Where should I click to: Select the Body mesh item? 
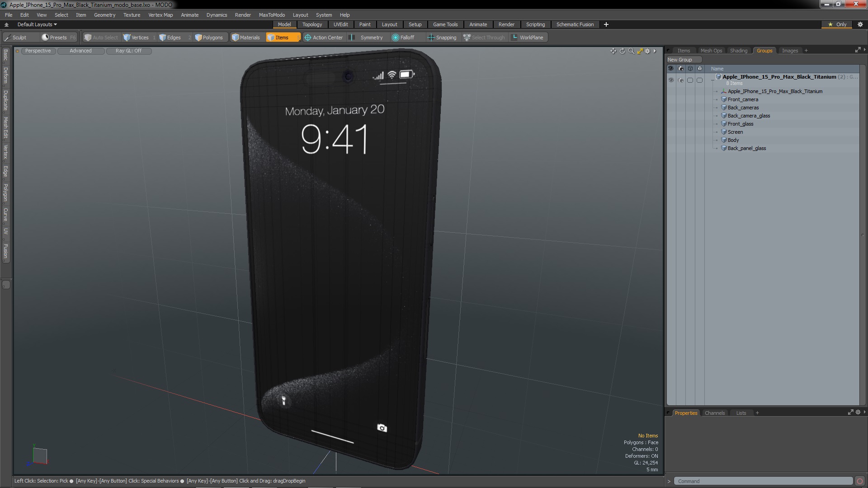tap(733, 140)
